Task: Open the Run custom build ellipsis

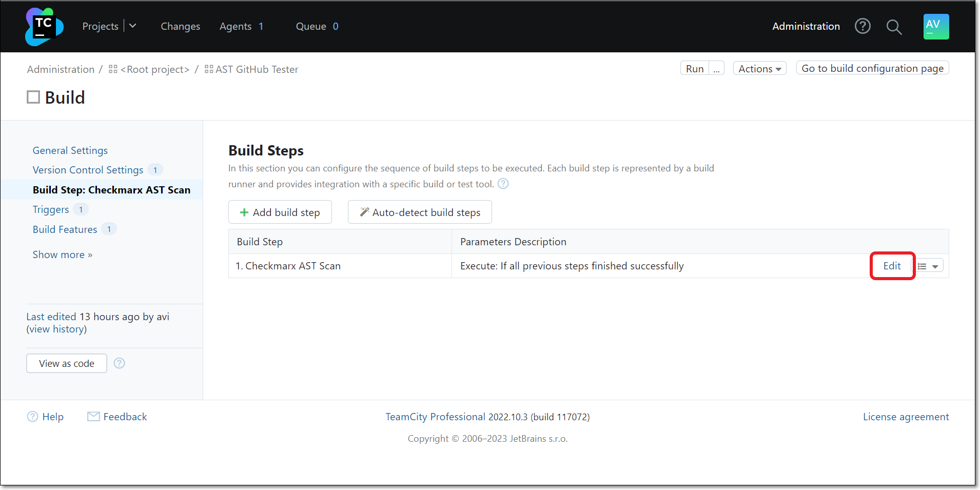Action: pyautogui.click(x=716, y=68)
